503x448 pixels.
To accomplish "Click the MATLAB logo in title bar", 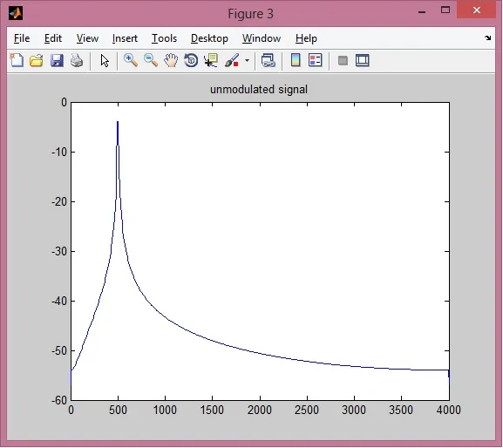I will pyautogui.click(x=16, y=13).
